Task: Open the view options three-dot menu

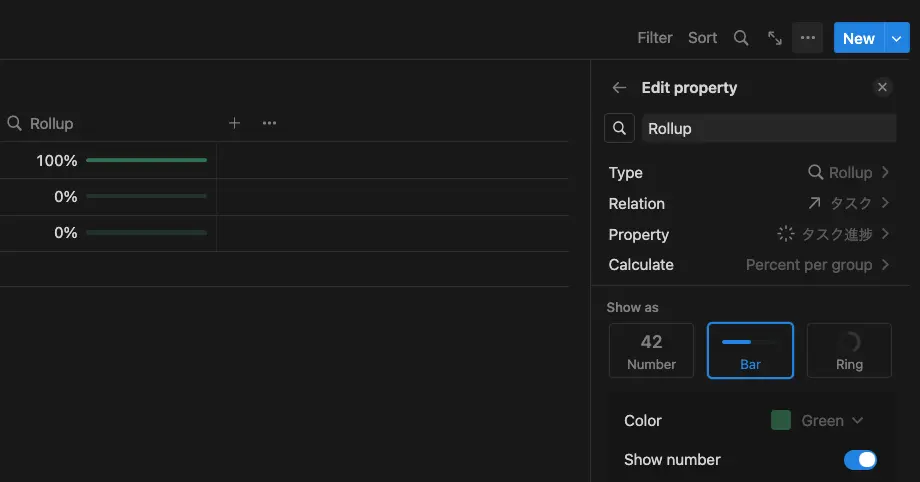Action: (808, 38)
